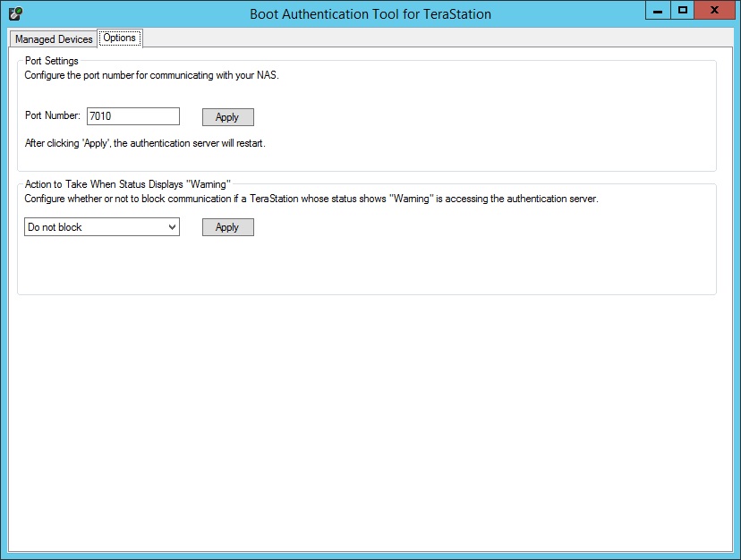Select the Options tab
Viewport: 741px width, 560px height.
(120, 38)
